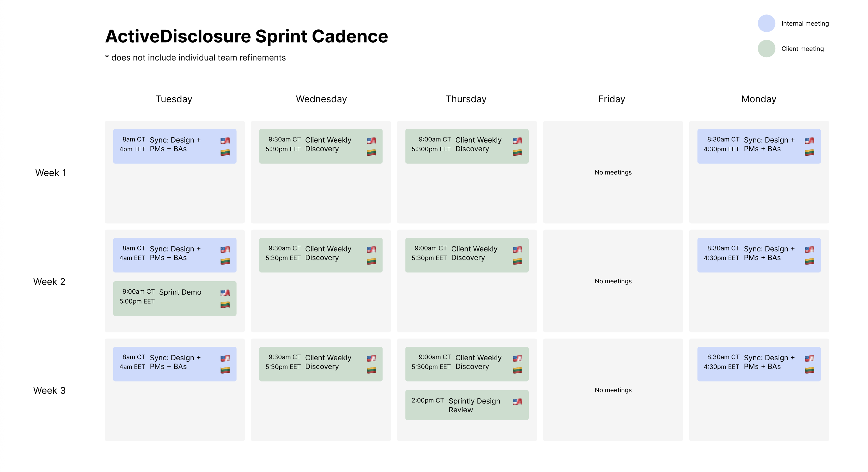Select the Friday column header

612,99
